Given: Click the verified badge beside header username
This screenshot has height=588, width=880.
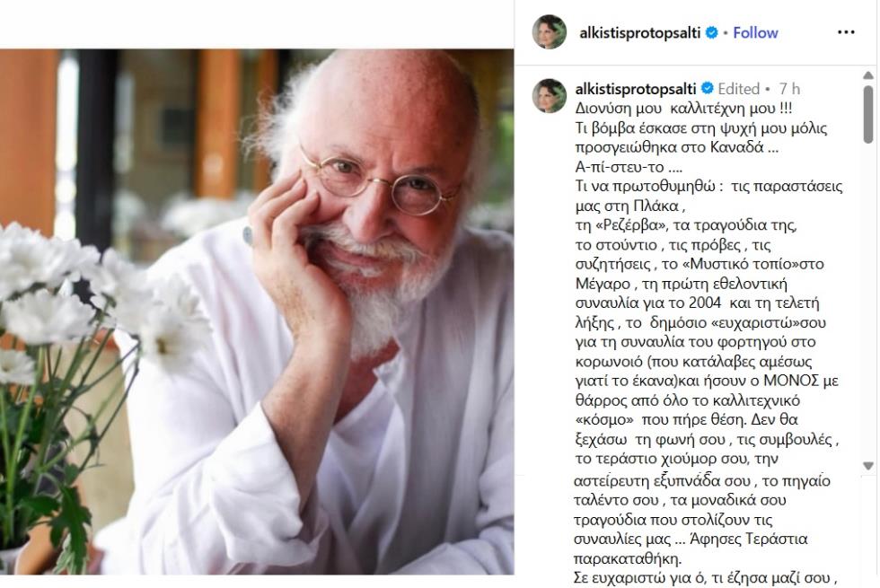Looking at the screenshot, I should coord(711,32).
